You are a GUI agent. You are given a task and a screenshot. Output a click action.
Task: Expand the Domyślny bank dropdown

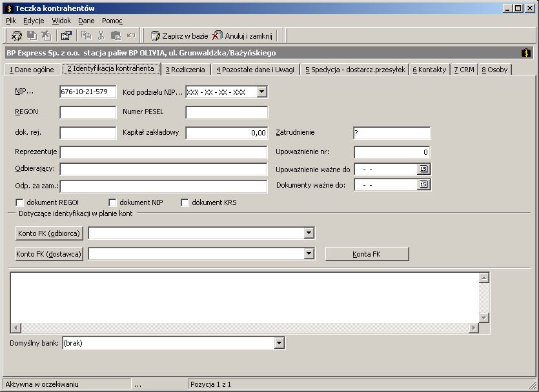point(279,342)
